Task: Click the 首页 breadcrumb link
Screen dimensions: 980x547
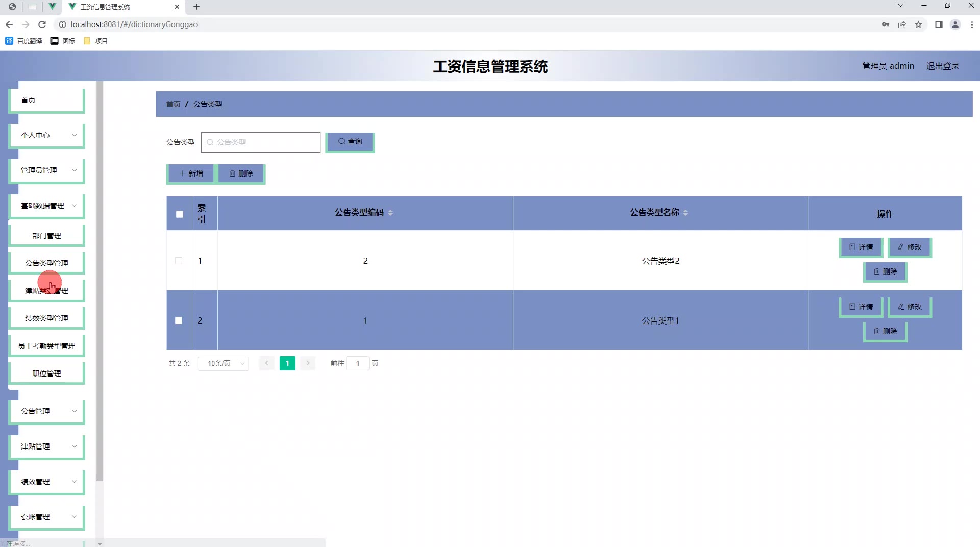Action: coord(173,104)
